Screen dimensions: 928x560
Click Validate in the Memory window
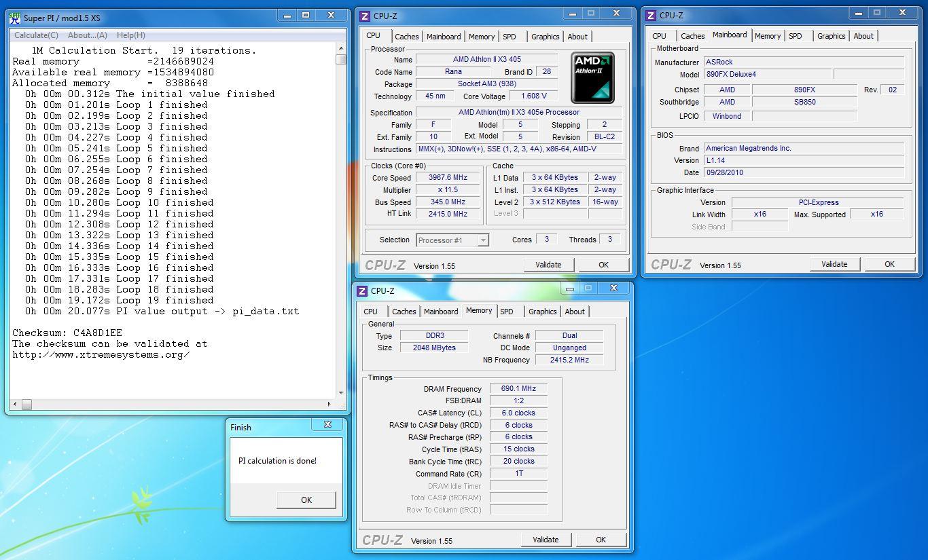tap(546, 540)
